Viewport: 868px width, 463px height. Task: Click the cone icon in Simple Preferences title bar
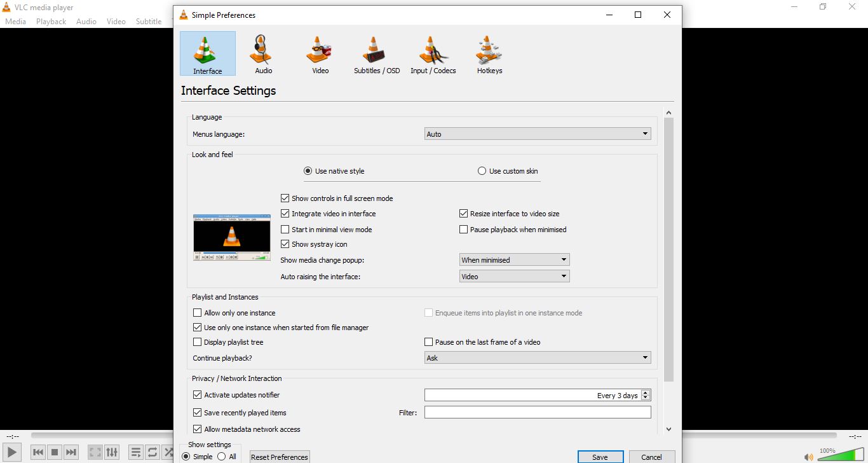[x=184, y=15]
